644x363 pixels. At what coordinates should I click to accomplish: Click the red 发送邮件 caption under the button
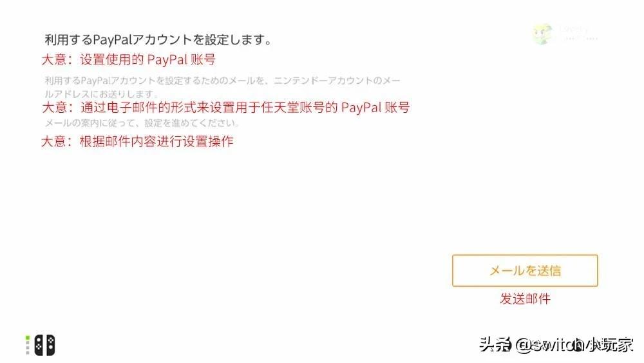click(x=525, y=299)
